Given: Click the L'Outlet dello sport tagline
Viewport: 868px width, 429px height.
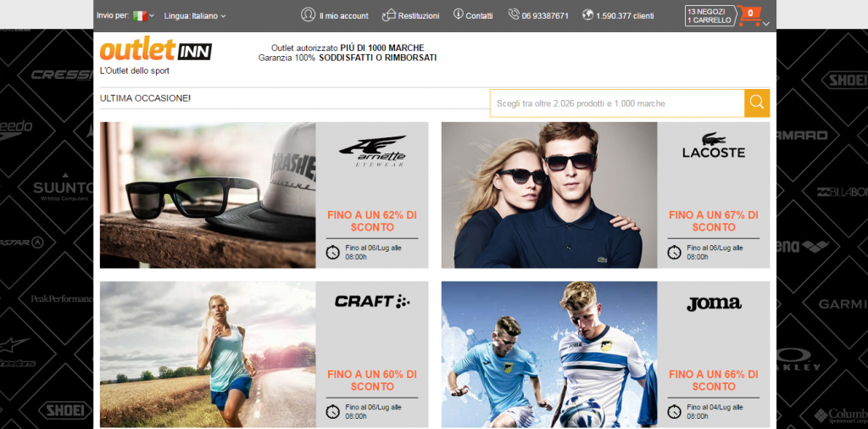Looking at the screenshot, I should 135,71.
